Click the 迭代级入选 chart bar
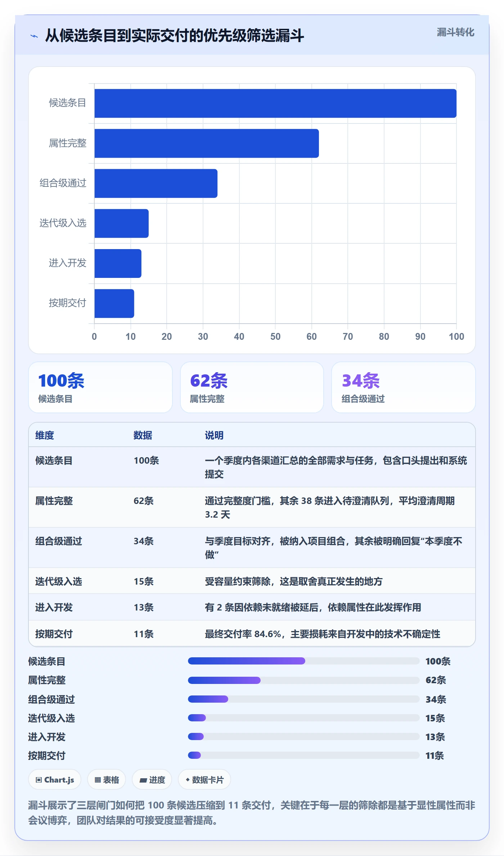Screen dimensions: 504x856 tap(121, 223)
